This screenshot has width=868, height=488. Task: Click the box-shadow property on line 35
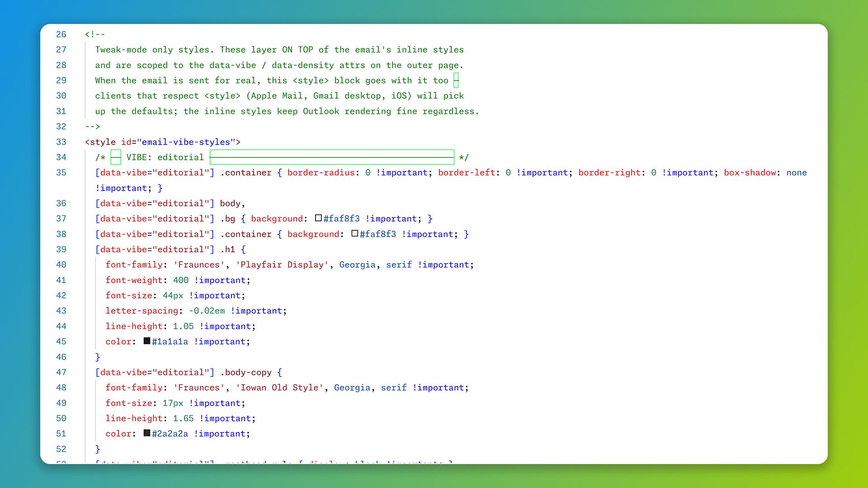tap(750, 173)
